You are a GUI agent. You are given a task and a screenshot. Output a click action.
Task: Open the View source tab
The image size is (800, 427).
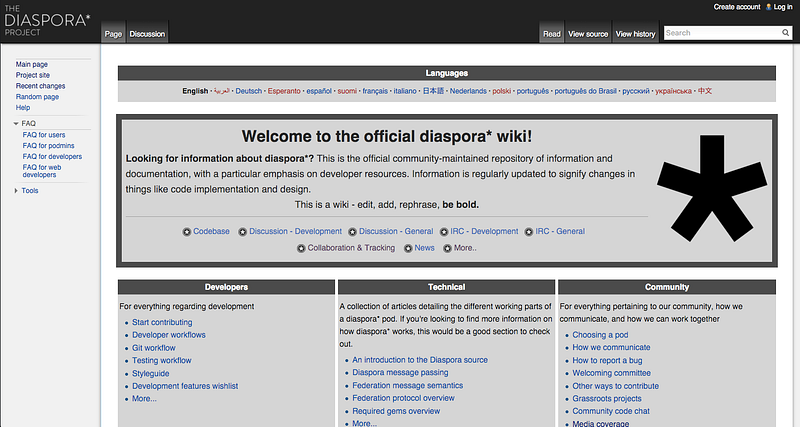click(588, 34)
